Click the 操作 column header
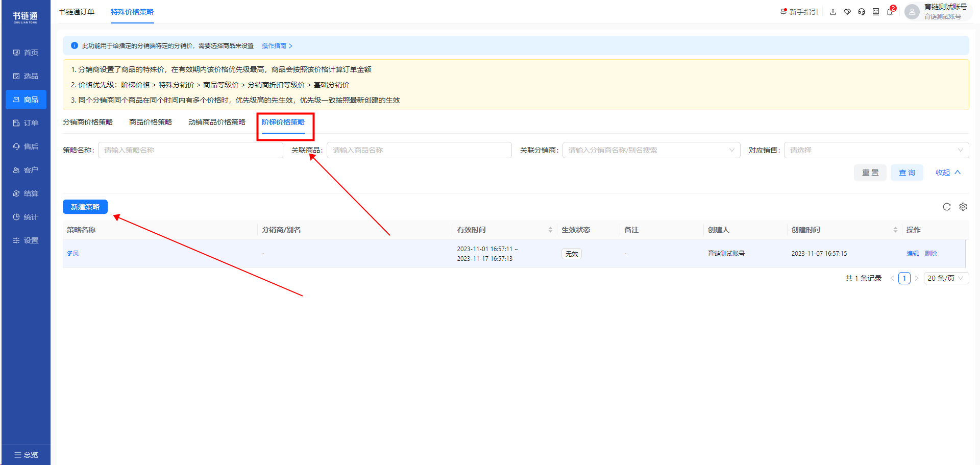Screen dimensions: 980x465 [914, 230]
